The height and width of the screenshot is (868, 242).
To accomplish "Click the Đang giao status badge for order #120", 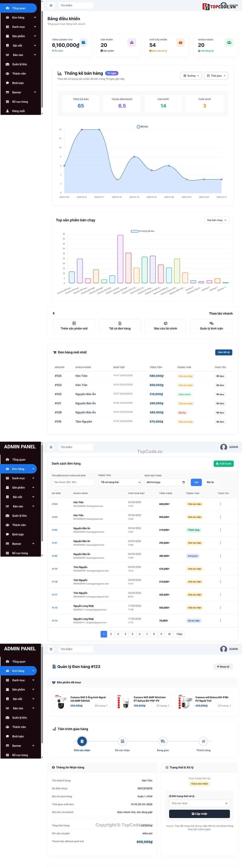I will coord(193,556).
